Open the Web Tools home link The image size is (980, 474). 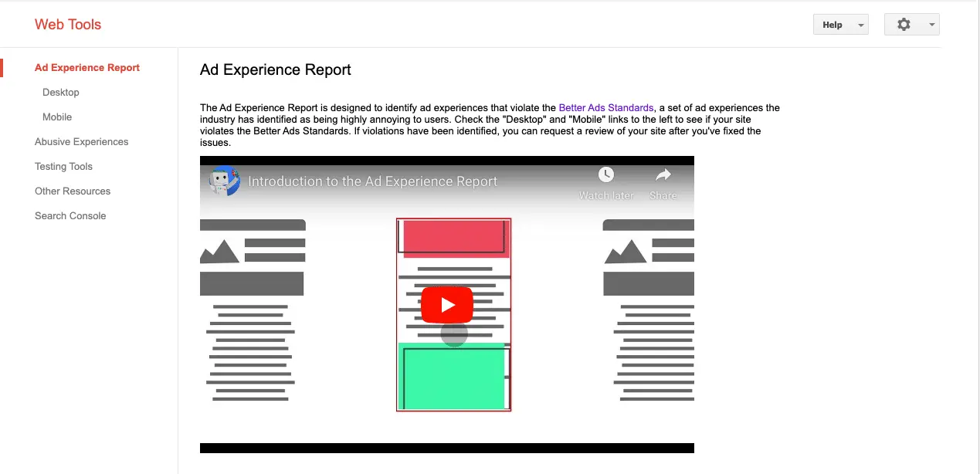(x=68, y=25)
